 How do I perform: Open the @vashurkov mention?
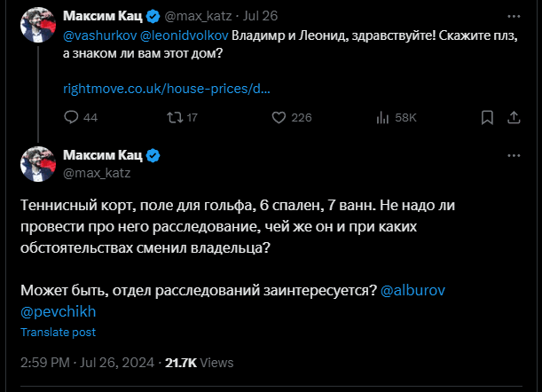click(98, 35)
